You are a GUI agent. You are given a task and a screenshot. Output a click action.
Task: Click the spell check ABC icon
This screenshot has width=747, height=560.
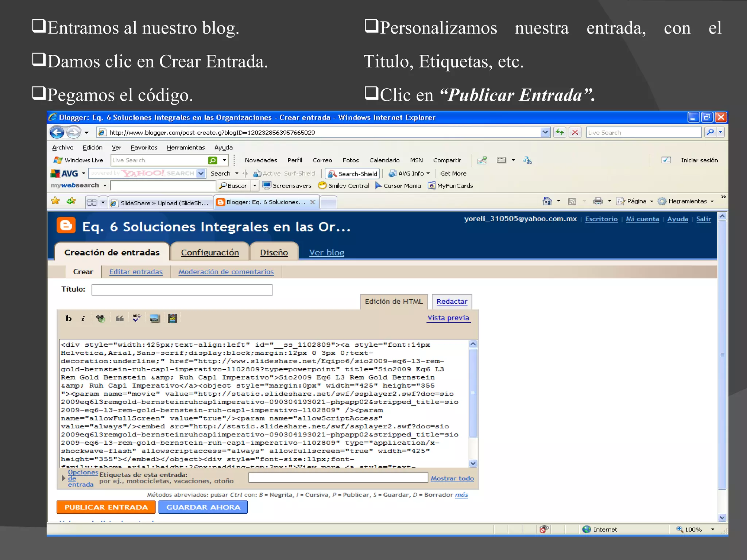click(x=137, y=318)
